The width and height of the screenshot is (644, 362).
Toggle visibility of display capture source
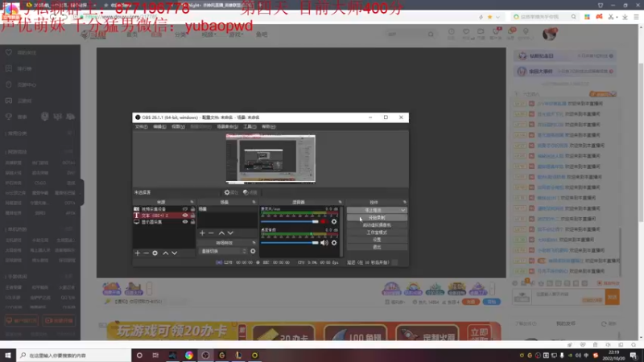pos(185,222)
